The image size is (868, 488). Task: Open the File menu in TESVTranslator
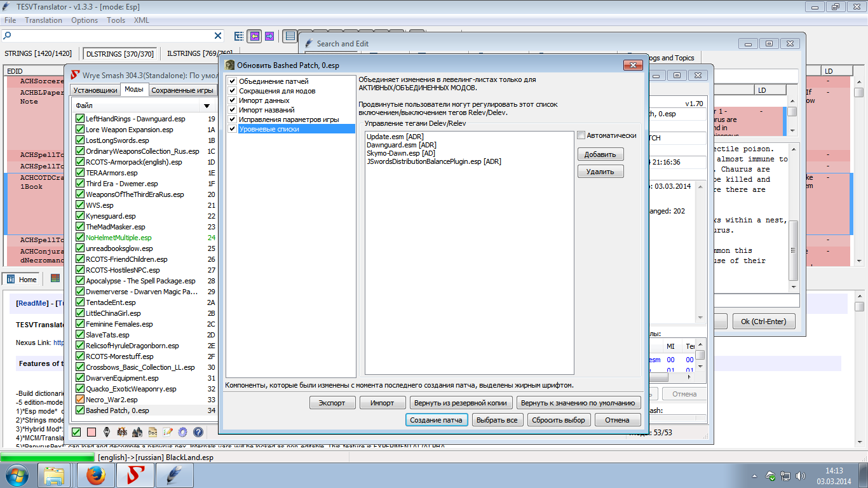click(10, 20)
